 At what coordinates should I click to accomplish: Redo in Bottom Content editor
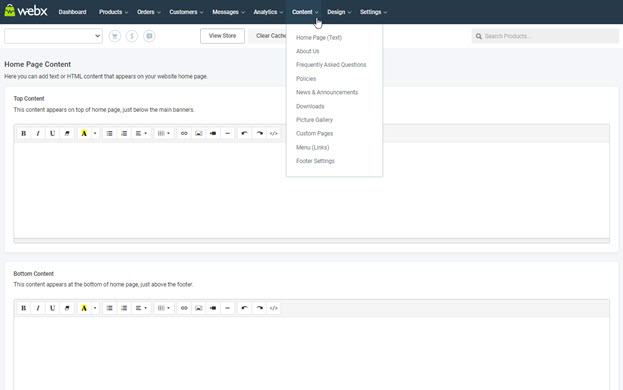pos(259,308)
